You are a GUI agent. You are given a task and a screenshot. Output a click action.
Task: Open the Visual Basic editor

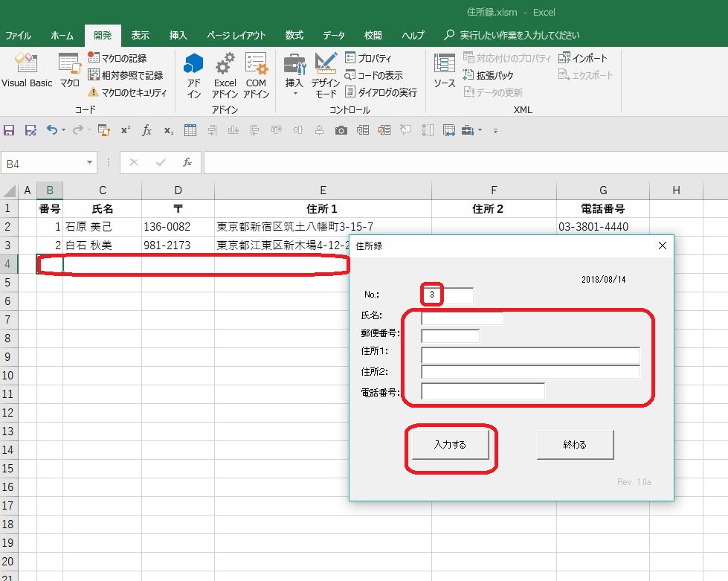(27, 71)
